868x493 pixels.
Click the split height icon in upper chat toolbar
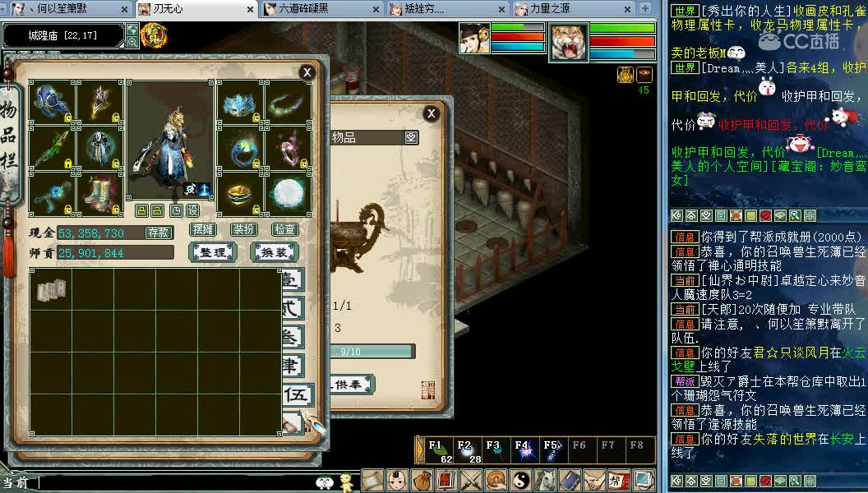pyautogui.click(x=810, y=216)
